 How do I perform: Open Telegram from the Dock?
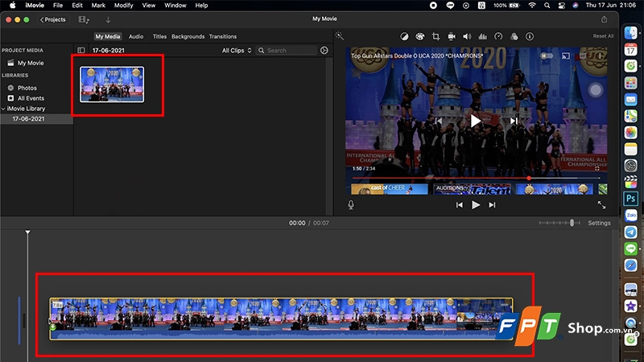[630, 232]
